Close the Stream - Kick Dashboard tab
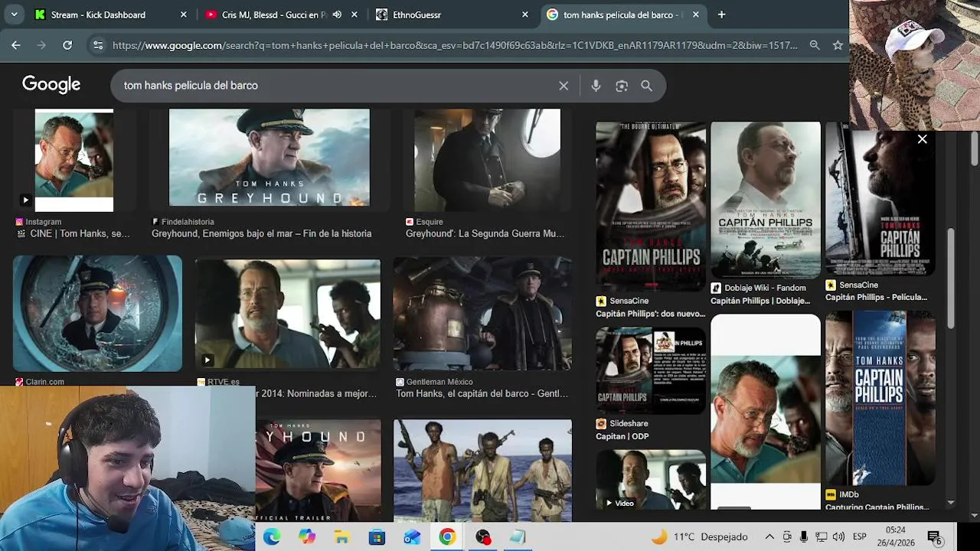Viewport: 980px width, 551px height. click(x=184, y=15)
